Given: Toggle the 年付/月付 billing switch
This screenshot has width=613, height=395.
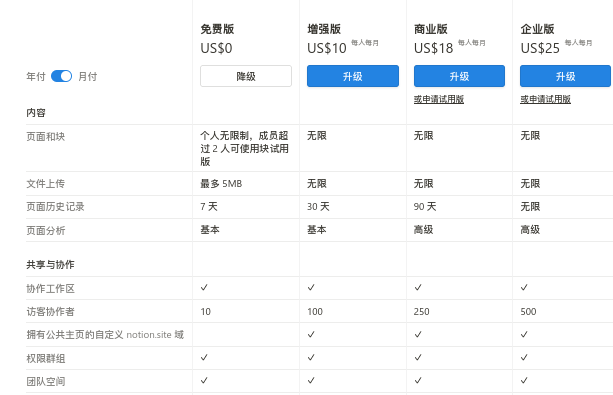Looking at the screenshot, I should tap(61, 76).
